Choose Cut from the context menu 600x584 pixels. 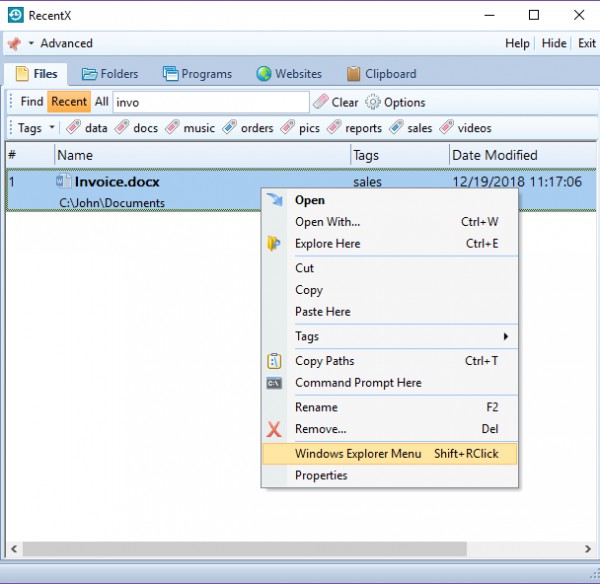[x=390, y=268]
